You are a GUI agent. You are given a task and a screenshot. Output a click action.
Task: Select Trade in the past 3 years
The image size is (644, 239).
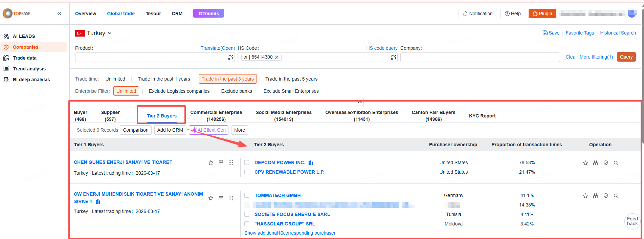click(227, 79)
